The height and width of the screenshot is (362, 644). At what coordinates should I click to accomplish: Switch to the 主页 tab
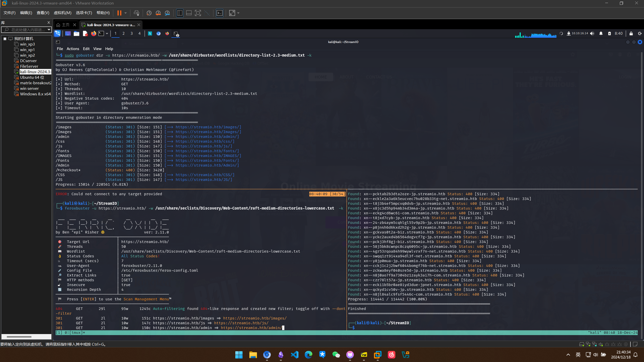pyautogui.click(x=66, y=25)
